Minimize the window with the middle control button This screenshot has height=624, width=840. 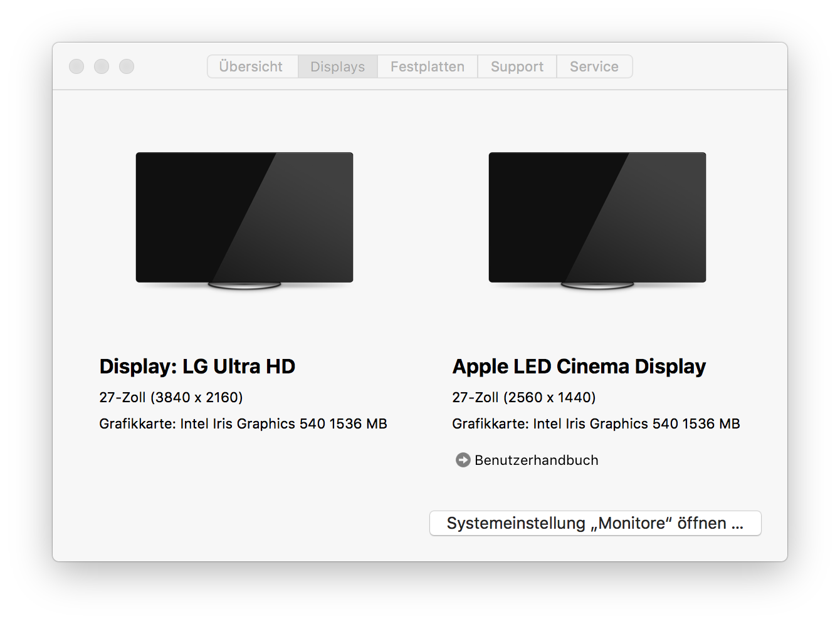pyautogui.click(x=102, y=66)
